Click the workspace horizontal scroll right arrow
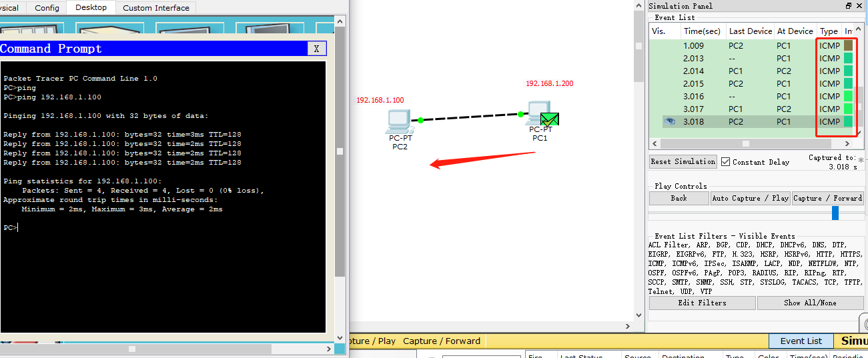 coord(626,326)
